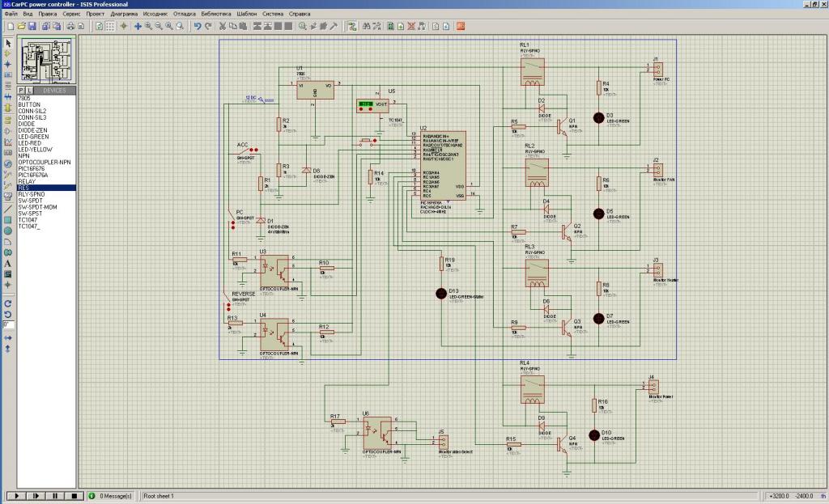Toggle the ACC switch in the schematic
Screen dimensions: 829x504
click(x=252, y=150)
